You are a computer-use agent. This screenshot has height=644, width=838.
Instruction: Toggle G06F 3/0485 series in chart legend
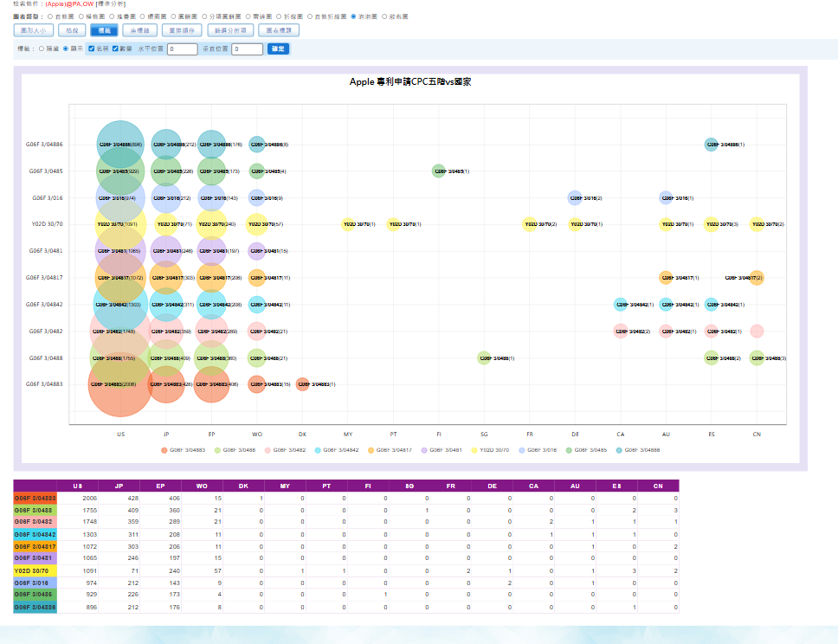pos(586,450)
